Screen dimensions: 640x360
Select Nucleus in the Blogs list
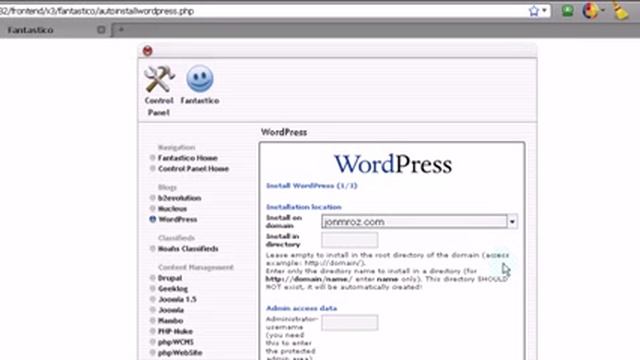pyautogui.click(x=172, y=209)
